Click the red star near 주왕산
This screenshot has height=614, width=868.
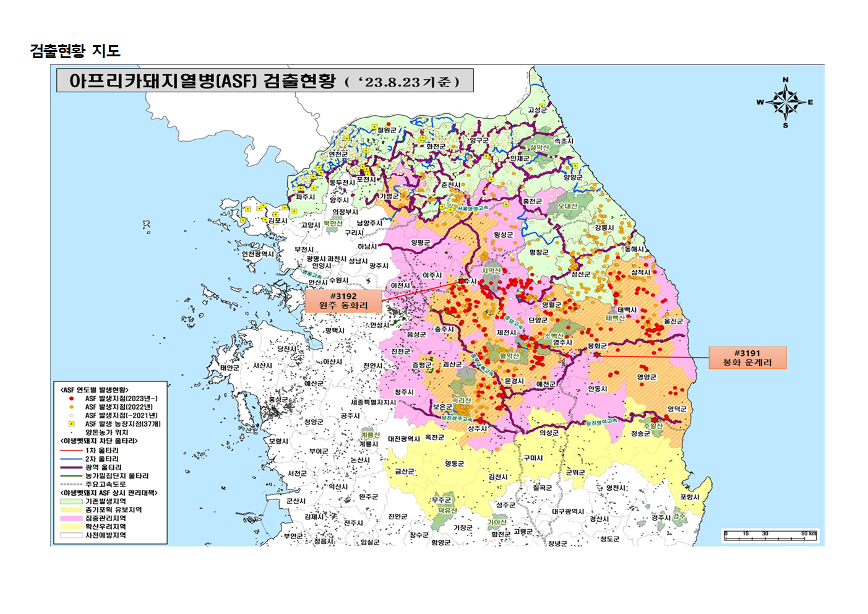655,420
